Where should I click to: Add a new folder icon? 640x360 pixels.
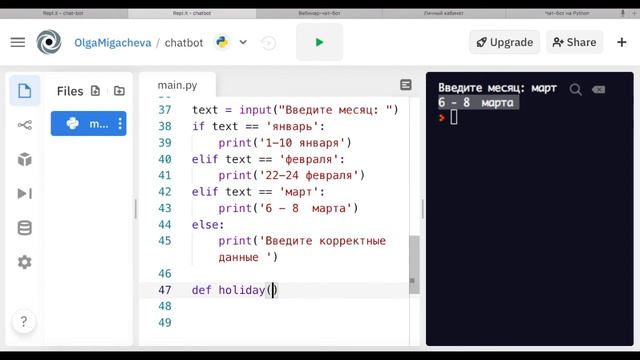tap(119, 91)
